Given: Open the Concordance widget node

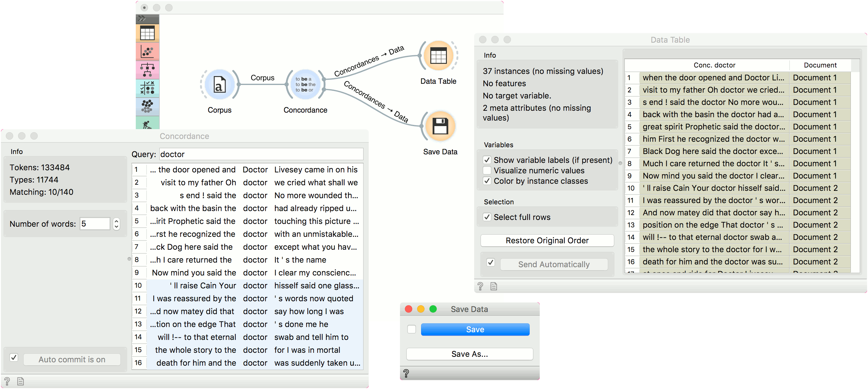Looking at the screenshot, I should pyautogui.click(x=305, y=84).
